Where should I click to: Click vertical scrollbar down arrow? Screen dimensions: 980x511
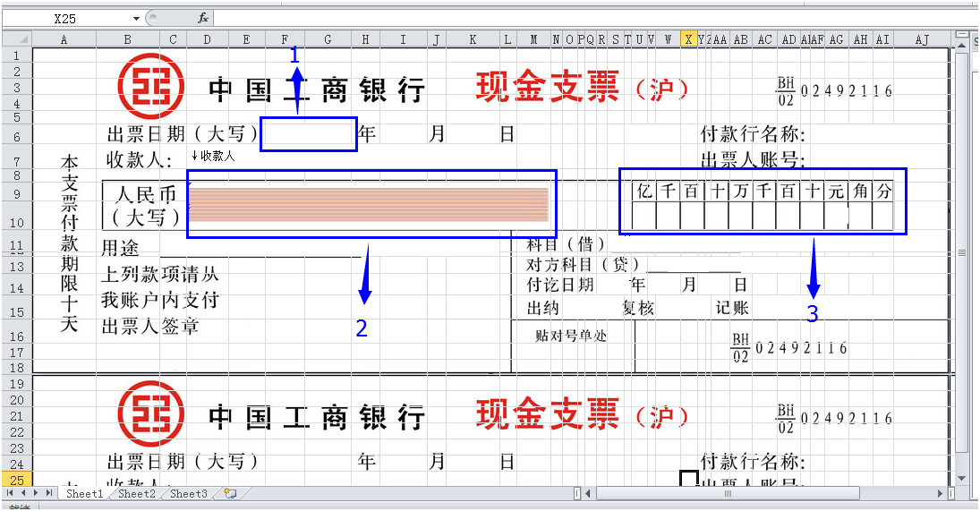962,479
